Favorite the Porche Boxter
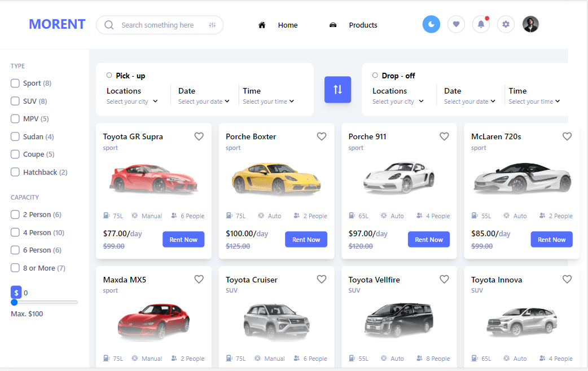 click(x=322, y=136)
